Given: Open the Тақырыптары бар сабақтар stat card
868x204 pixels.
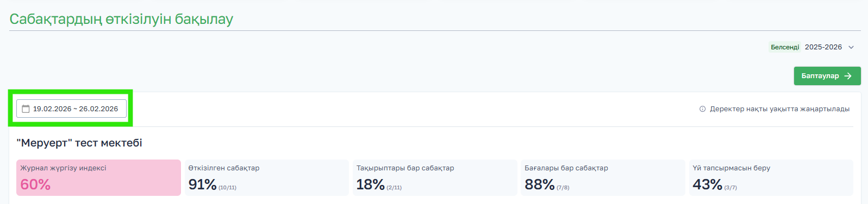Looking at the screenshot, I should (435, 177).
